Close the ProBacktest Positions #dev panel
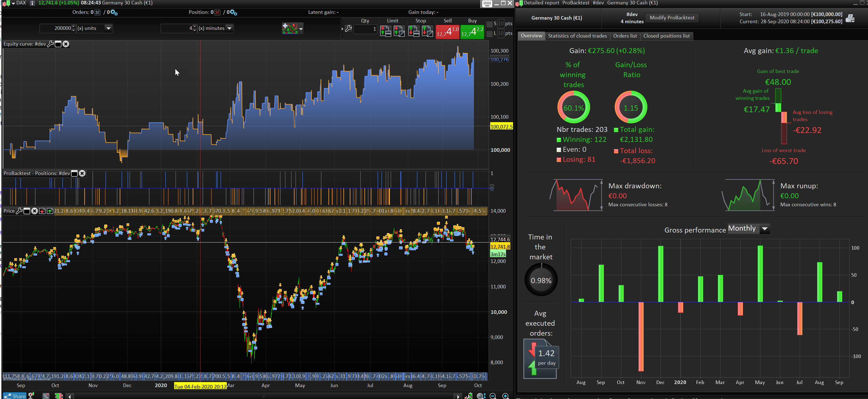This screenshot has height=399, width=868. click(x=82, y=174)
